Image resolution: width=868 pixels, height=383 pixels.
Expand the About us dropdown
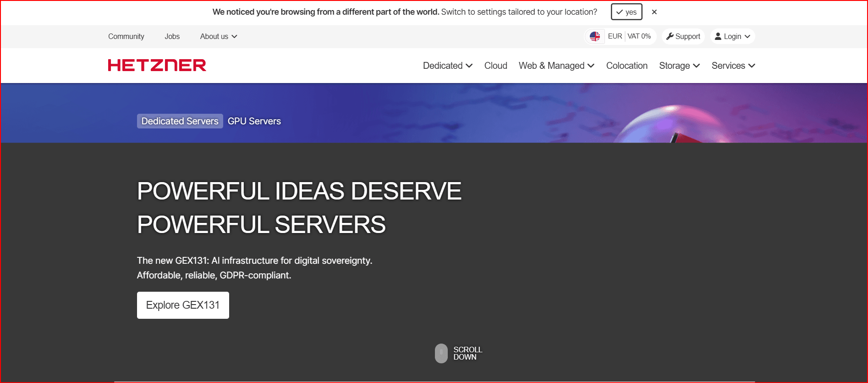click(x=219, y=36)
